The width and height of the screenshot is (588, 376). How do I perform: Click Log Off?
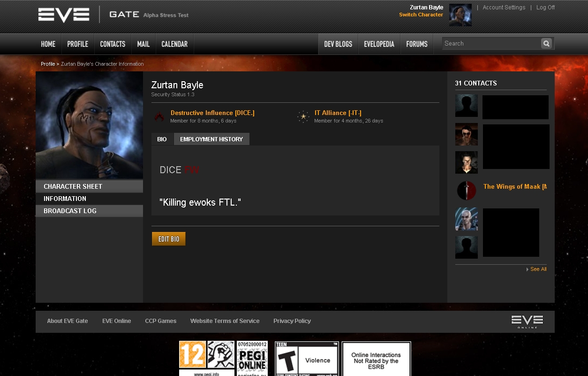545,8
